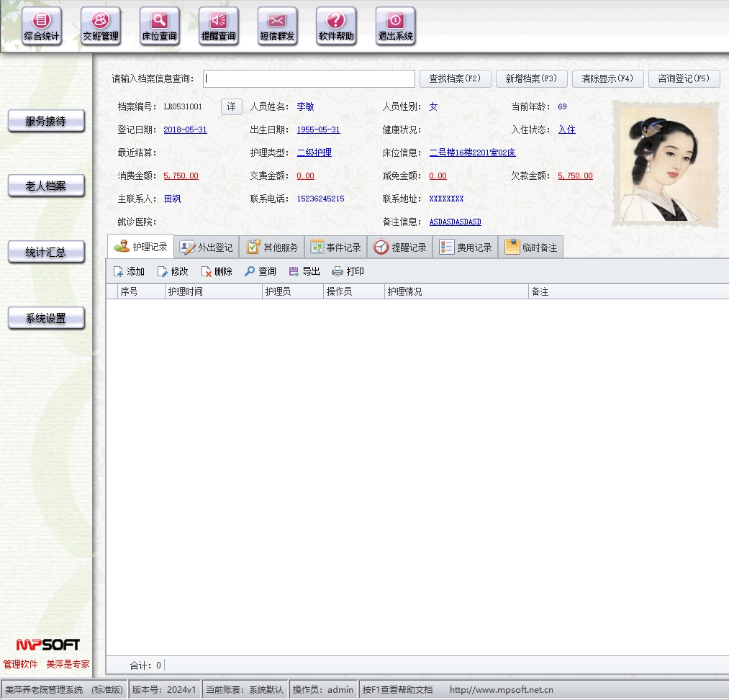Viewport: 729px width, 700px height.
Task: Open 老人档案 in the left sidebar
Action: [x=46, y=186]
